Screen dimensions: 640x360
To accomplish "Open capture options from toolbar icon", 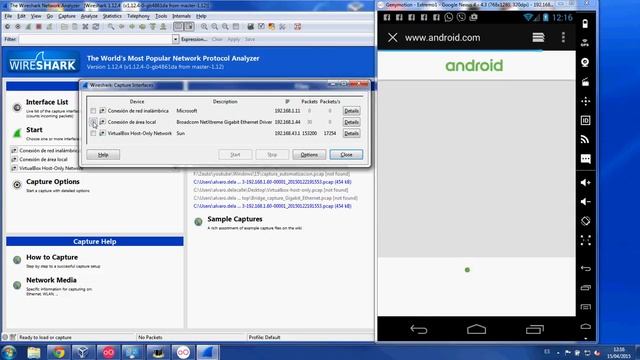I will click(18, 27).
